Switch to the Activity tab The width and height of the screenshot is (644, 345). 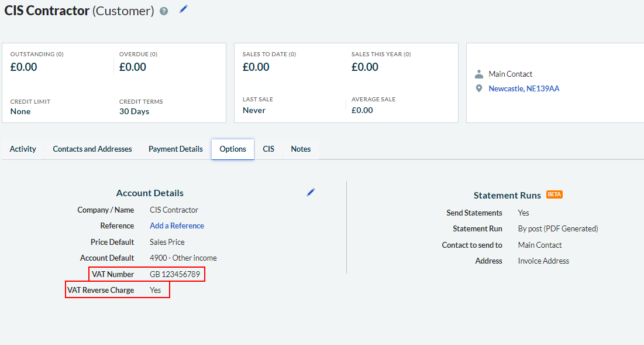(23, 149)
